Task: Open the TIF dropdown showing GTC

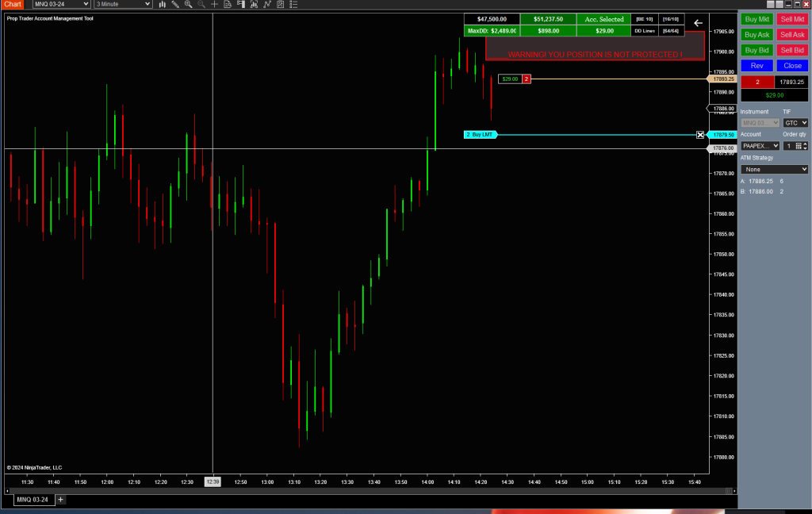Action: tap(795, 122)
